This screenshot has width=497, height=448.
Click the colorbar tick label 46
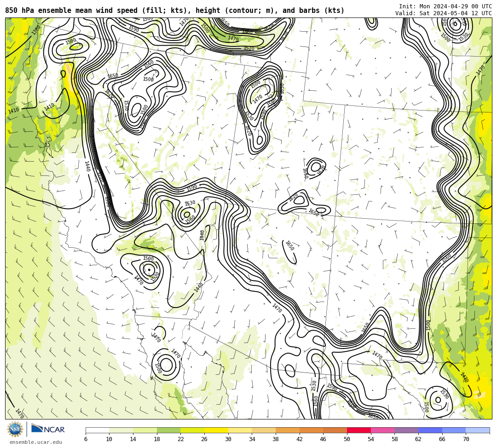(324, 439)
